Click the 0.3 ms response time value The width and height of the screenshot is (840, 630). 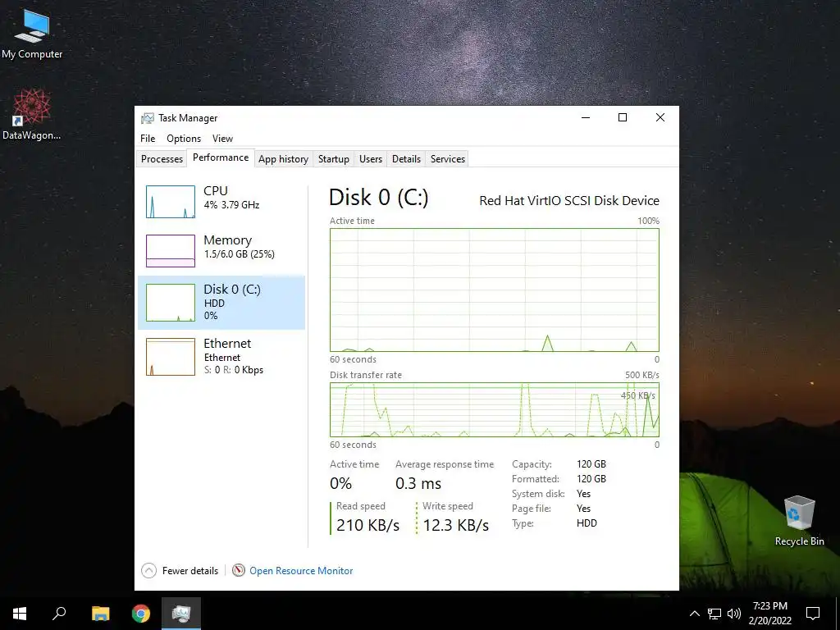tap(418, 483)
